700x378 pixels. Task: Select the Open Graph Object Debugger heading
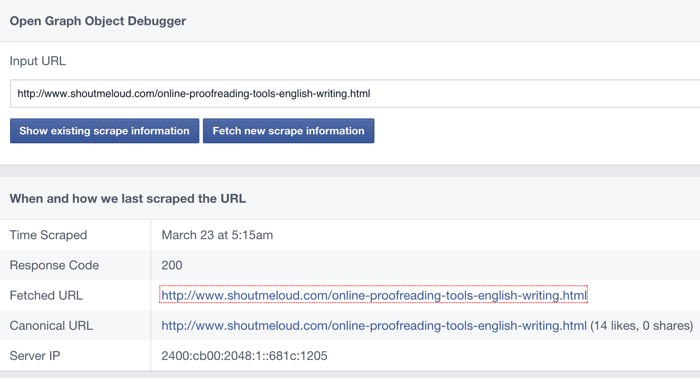click(98, 21)
